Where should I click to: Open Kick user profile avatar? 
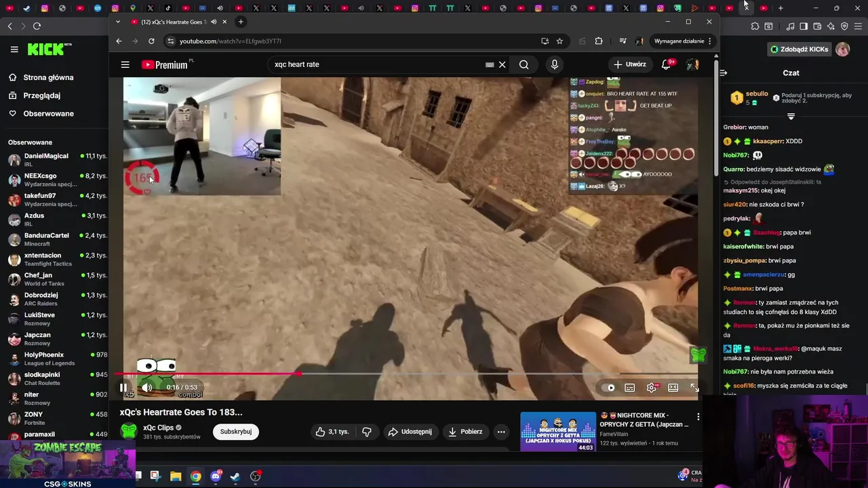[x=843, y=49]
